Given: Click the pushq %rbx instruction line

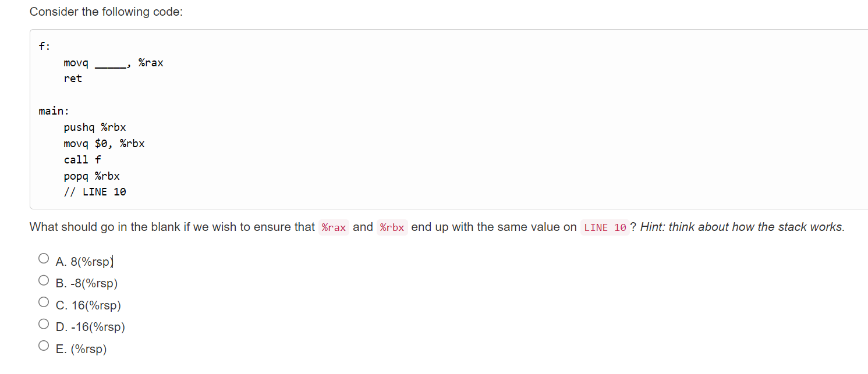Looking at the screenshot, I should [x=95, y=127].
